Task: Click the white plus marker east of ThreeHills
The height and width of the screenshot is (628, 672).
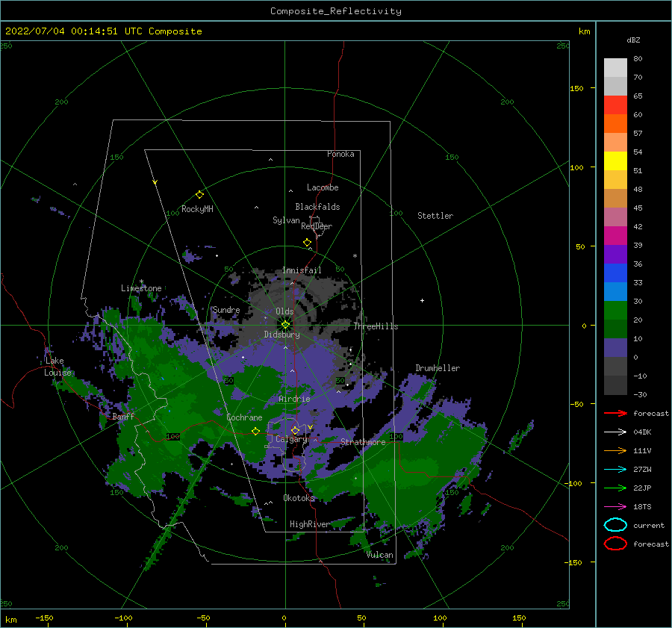Action: point(422,300)
